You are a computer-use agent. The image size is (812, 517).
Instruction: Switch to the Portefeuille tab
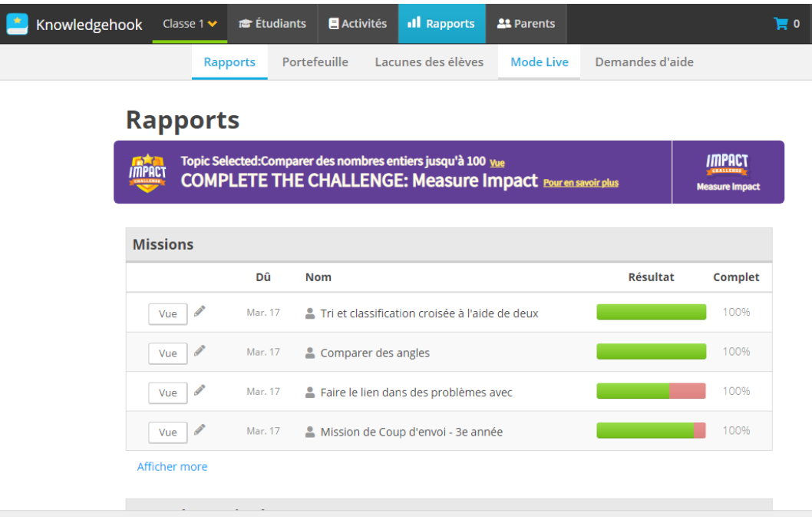tap(315, 62)
